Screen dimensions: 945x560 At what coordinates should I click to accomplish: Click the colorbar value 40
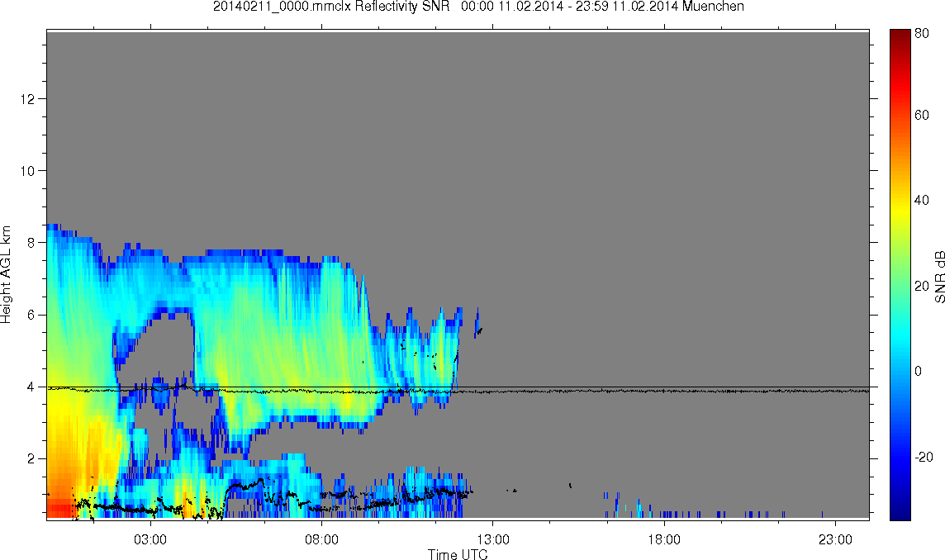[x=922, y=200]
